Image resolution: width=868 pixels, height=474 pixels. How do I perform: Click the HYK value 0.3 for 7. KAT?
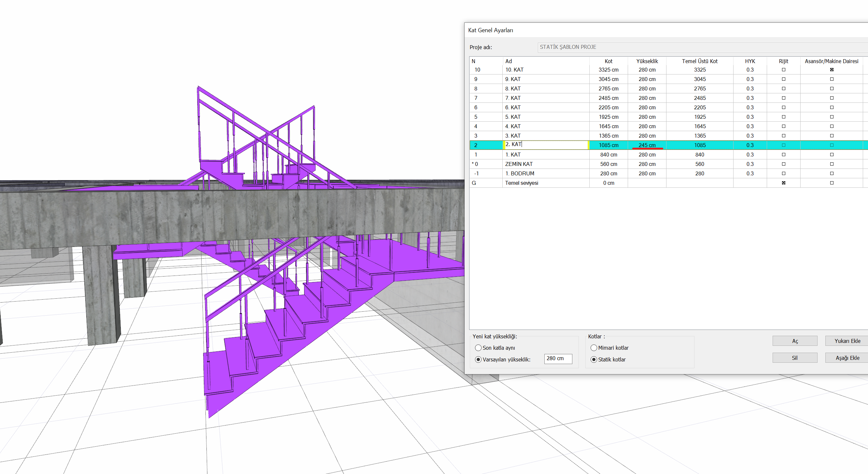(x=750, y=98)
